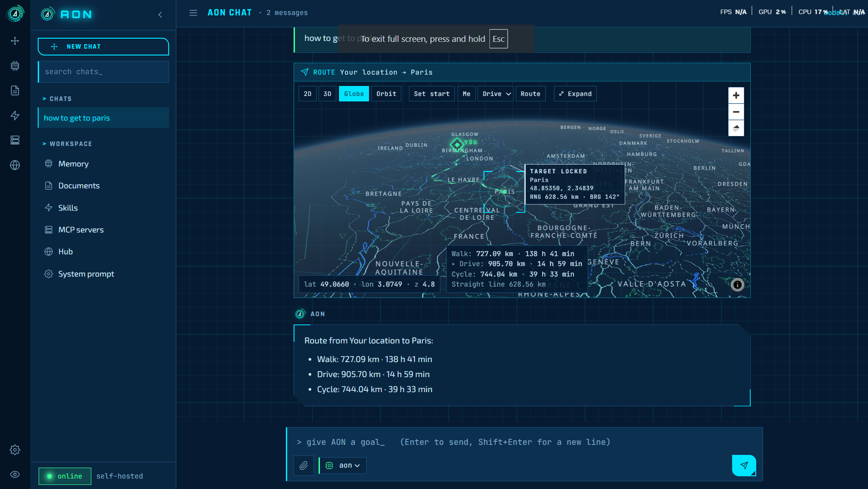The image size is (868, 489).
Task: Open the Drive travel mode dropdown
Action: [496, 94]
